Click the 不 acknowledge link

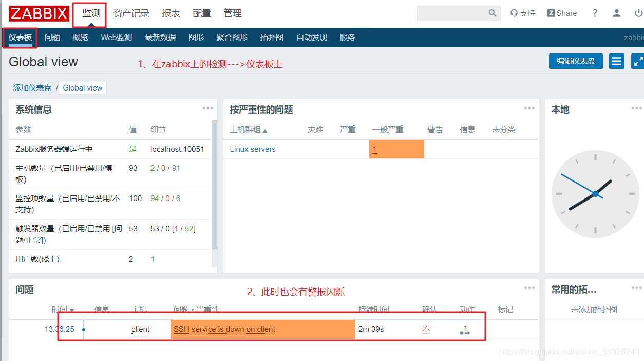tap(426, 329)
